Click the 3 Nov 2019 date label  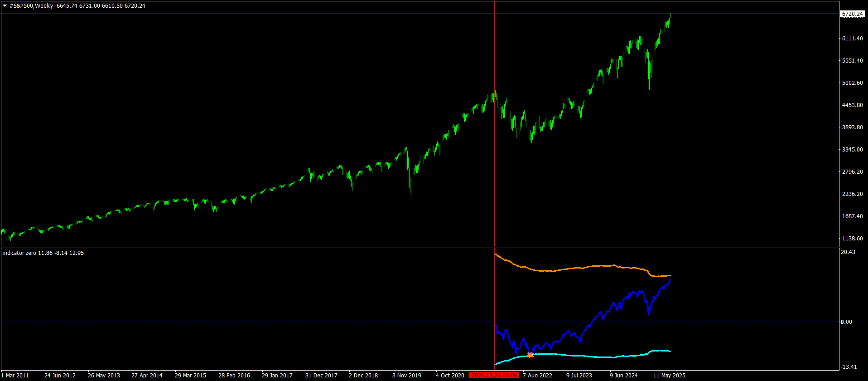click(406, 376)
